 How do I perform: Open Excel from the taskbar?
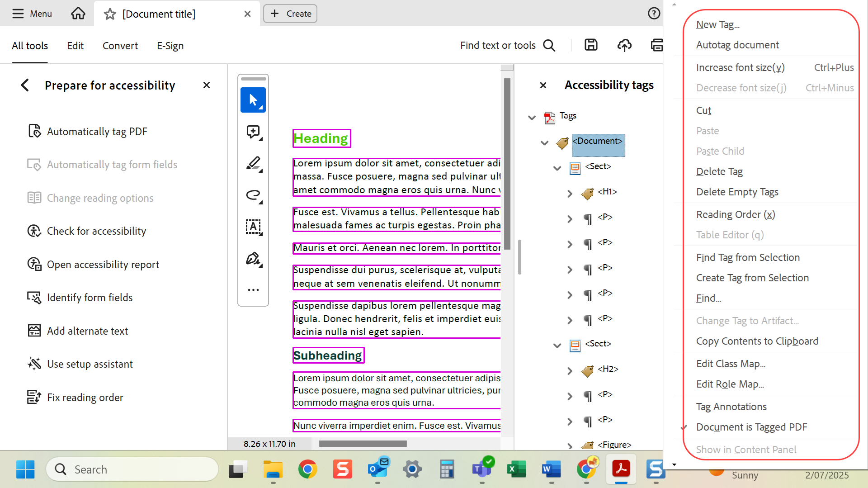click(x=516, y=469)
